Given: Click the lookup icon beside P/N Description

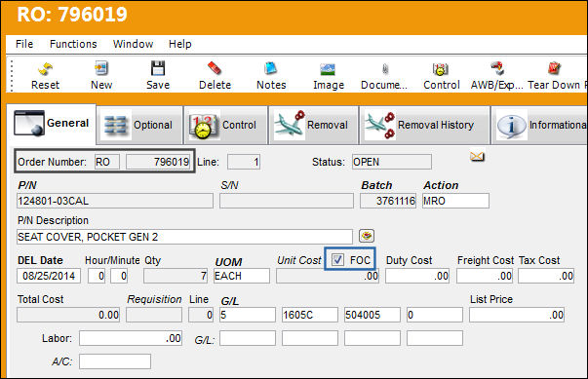Looking at the screenshot, I should pos(367,236).
